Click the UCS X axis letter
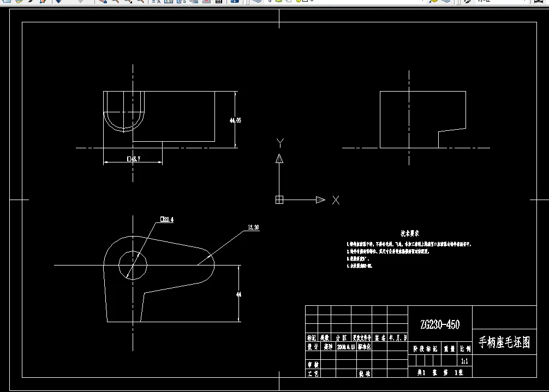 336,200
